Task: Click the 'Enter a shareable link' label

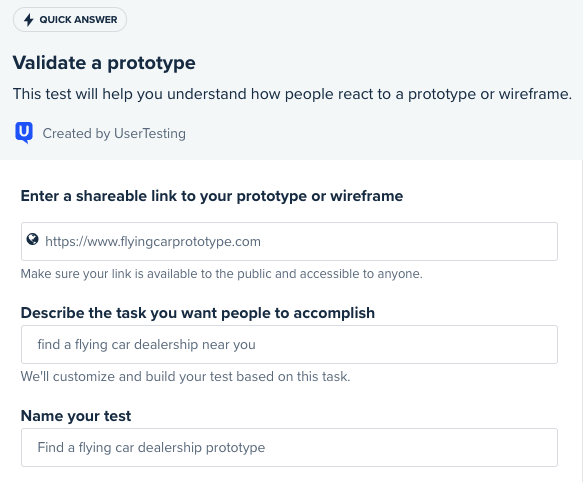Action: 212,196
